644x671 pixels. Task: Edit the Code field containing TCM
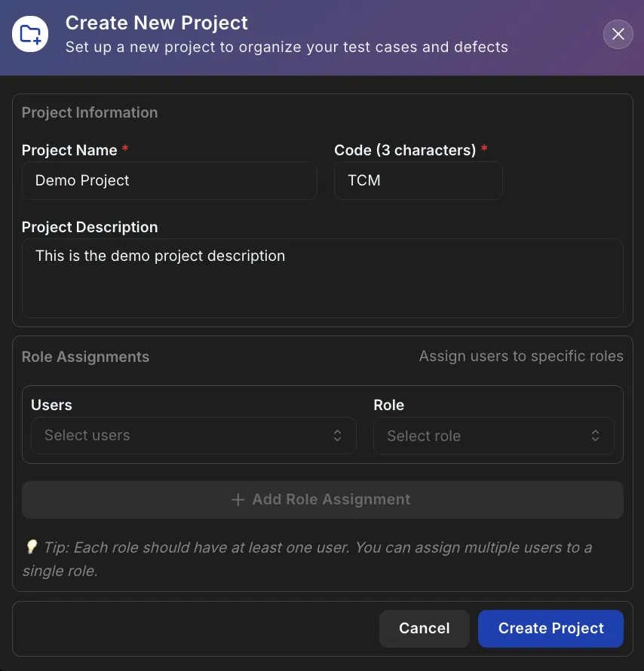(418, 181)
